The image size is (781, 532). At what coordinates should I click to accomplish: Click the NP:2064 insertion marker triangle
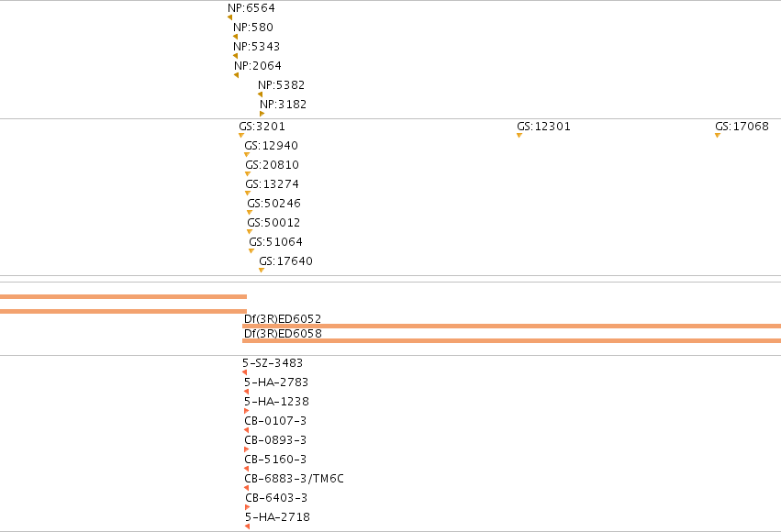237,75
